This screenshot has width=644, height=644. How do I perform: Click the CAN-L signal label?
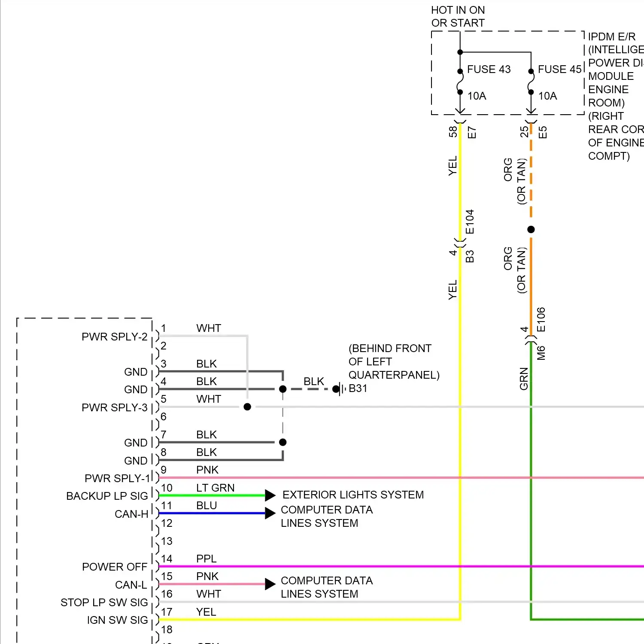point(131,585)
